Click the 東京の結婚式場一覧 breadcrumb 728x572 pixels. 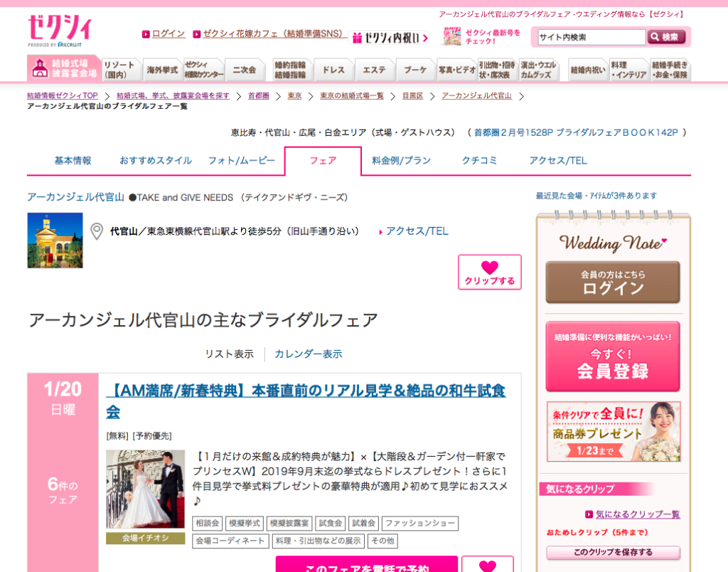tap(352, 96)
